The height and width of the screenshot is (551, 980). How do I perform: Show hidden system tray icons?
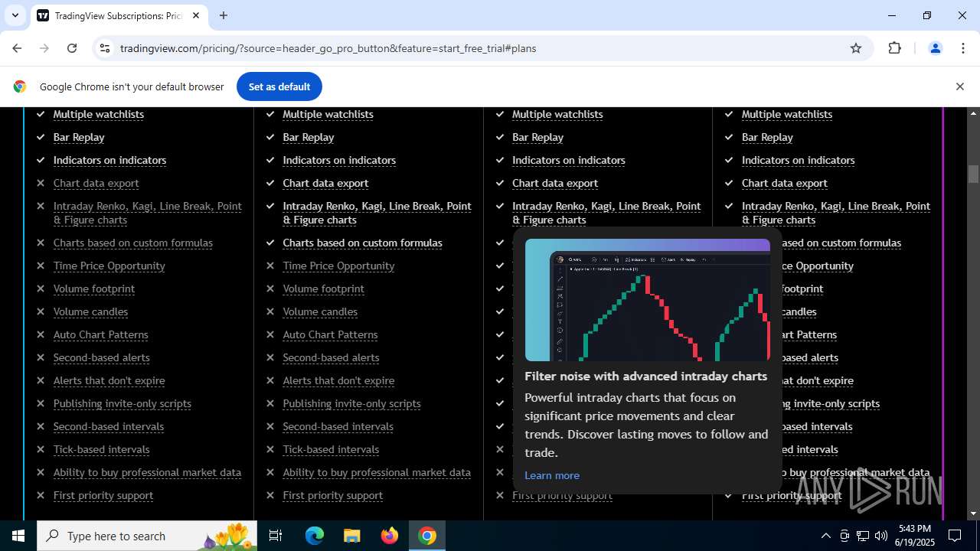pyautogui.click(x=825, y=536)
